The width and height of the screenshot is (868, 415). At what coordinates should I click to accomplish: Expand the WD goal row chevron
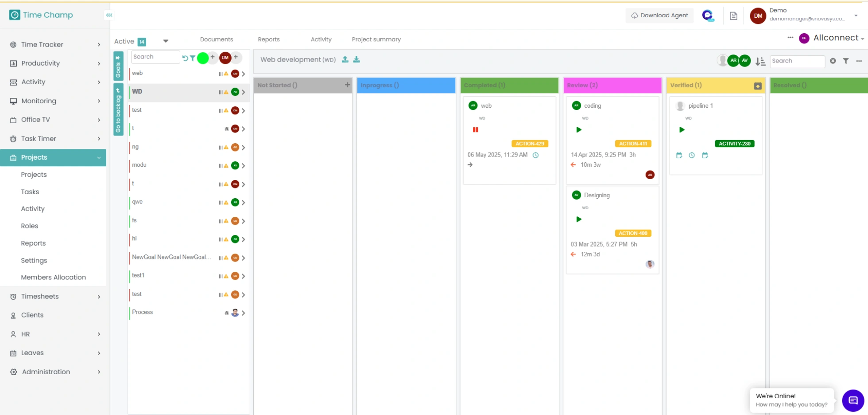pos(244,92)
